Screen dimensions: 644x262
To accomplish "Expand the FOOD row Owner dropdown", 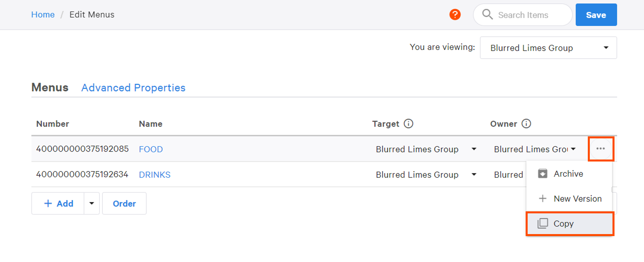I will coord(573,149).
